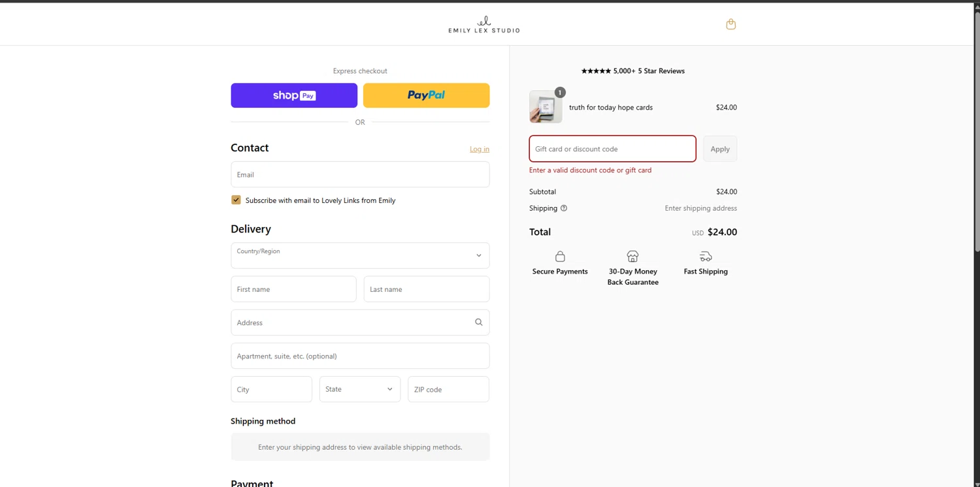The image size is (980, 487).
Task: Click the Emily Lex Studio logo
Action: 484,24
